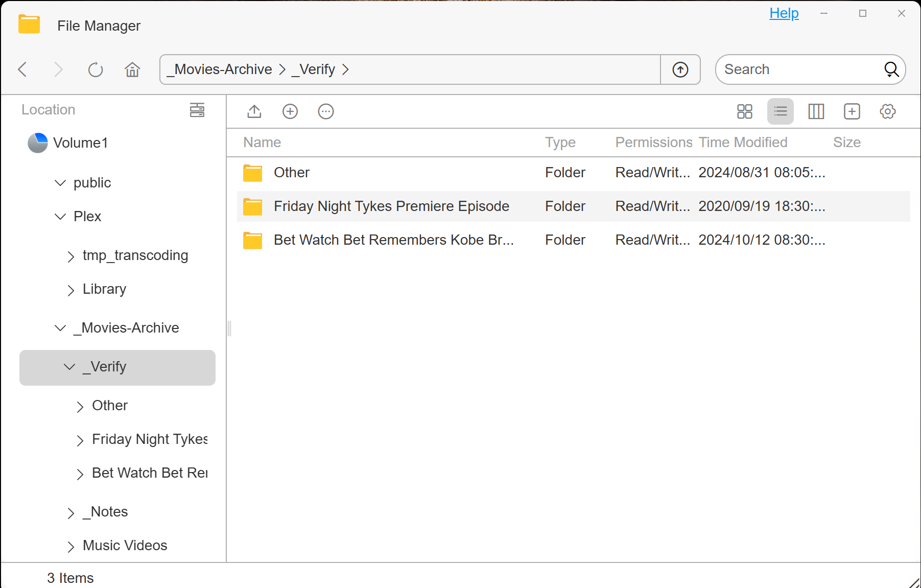Open the Help link
This screenshot has height=588, width=921.
tap(784, 13)
